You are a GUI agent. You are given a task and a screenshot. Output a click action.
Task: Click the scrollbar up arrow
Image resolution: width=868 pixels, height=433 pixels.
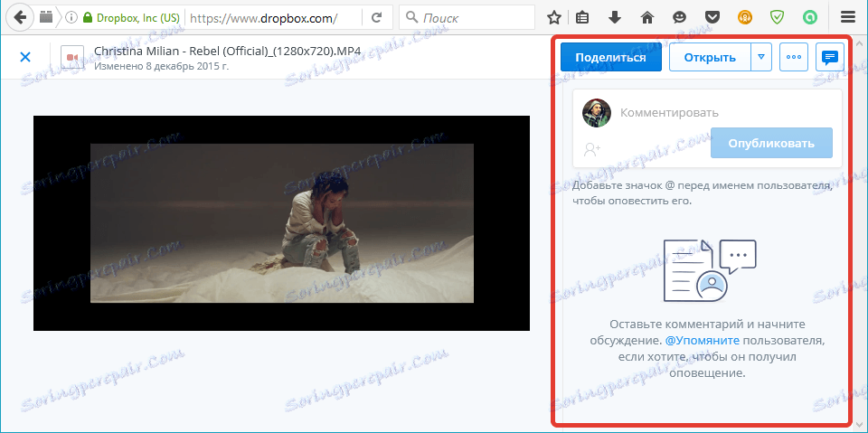point(861,42)
